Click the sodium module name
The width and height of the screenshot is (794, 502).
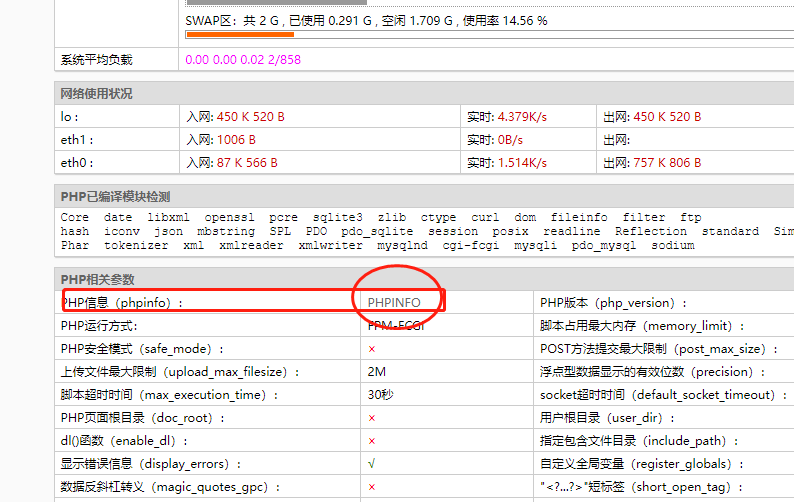click(x=672, y=245)
